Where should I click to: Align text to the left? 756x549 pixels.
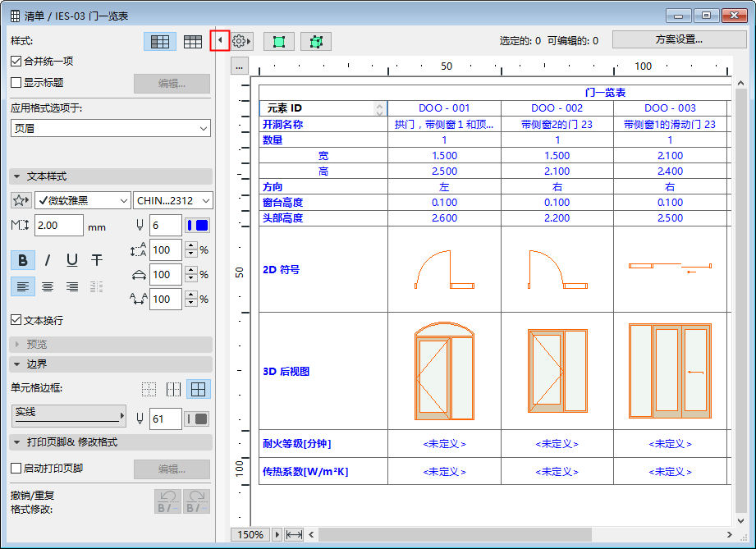23,286
